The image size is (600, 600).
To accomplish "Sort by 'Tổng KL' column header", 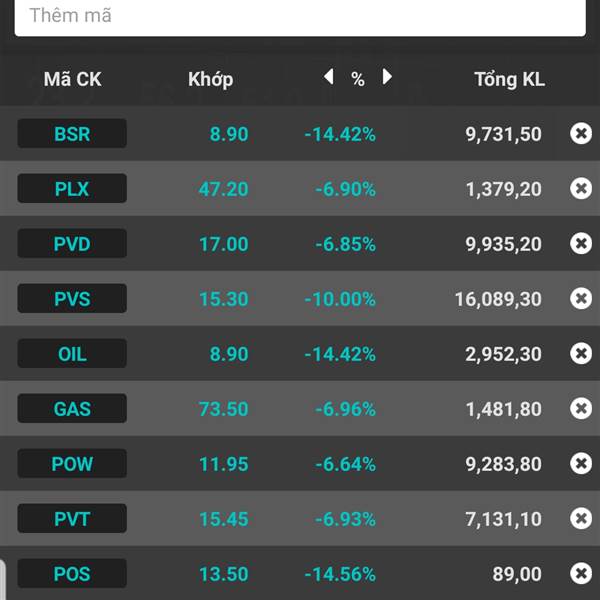I will 509,79.
